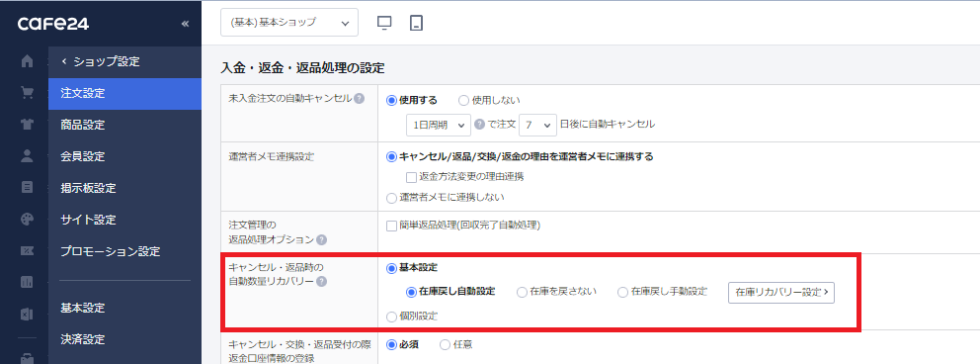
Task: Click help icon beside 1日周期 dropdown
Action: [x=479, y=124]
